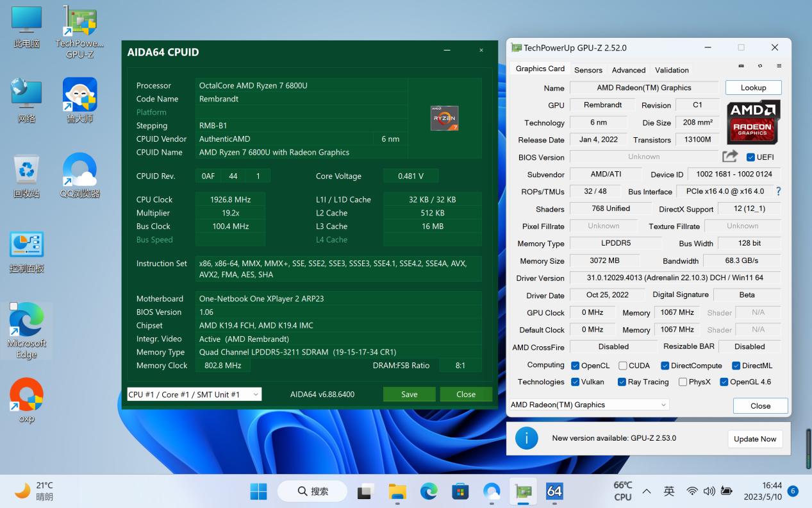Click the BIOS export share icon

click(729, 157)
